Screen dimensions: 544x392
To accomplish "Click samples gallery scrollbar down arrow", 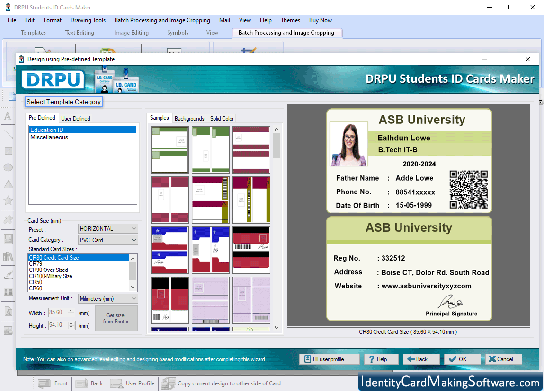I will point(276,328).
